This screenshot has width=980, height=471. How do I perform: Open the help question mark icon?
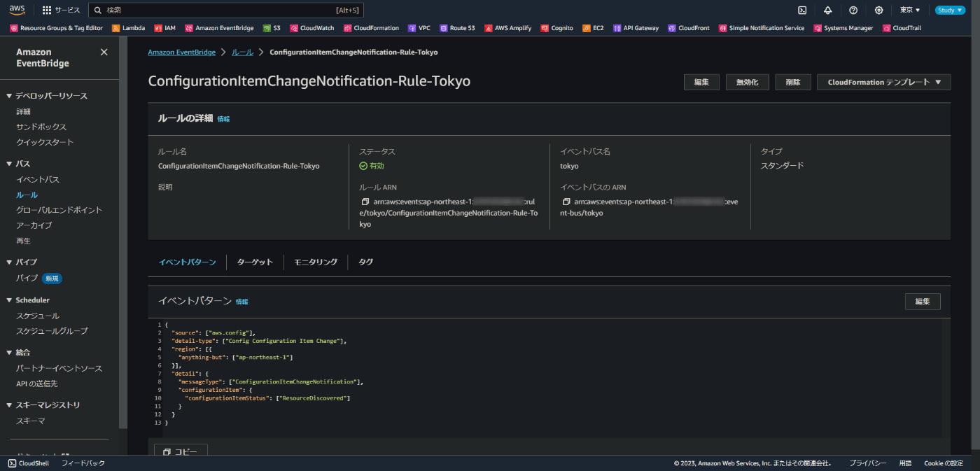tap(853, 10)
